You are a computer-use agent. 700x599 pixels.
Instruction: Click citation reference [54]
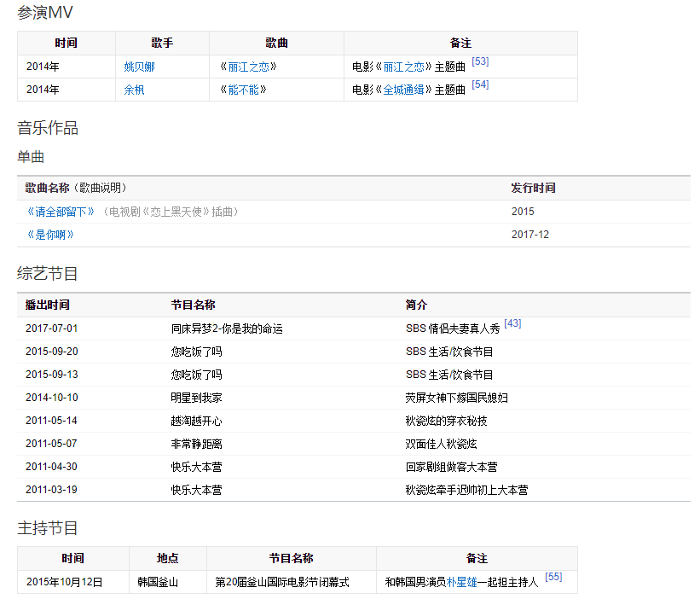coord(480,85)
